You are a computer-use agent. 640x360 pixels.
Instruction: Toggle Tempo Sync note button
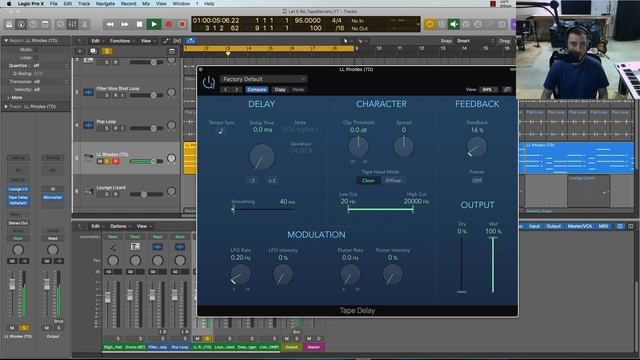(x=220, y=131)
